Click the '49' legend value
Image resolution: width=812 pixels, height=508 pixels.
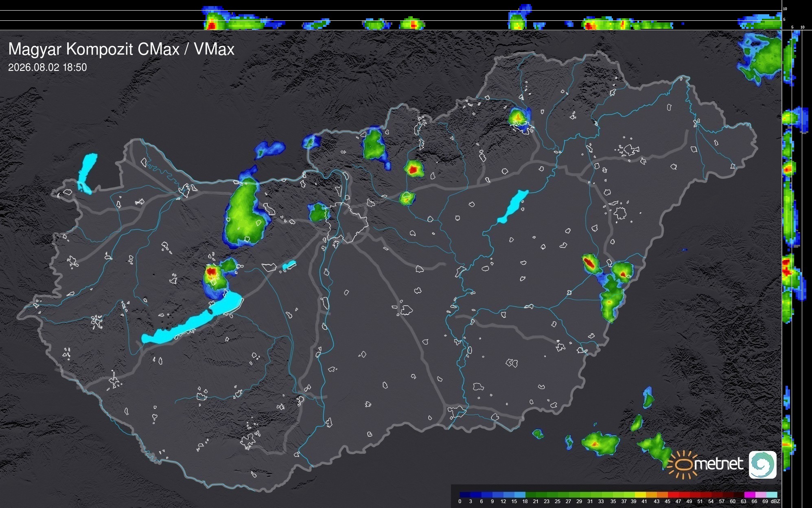(x=689, y=501)
